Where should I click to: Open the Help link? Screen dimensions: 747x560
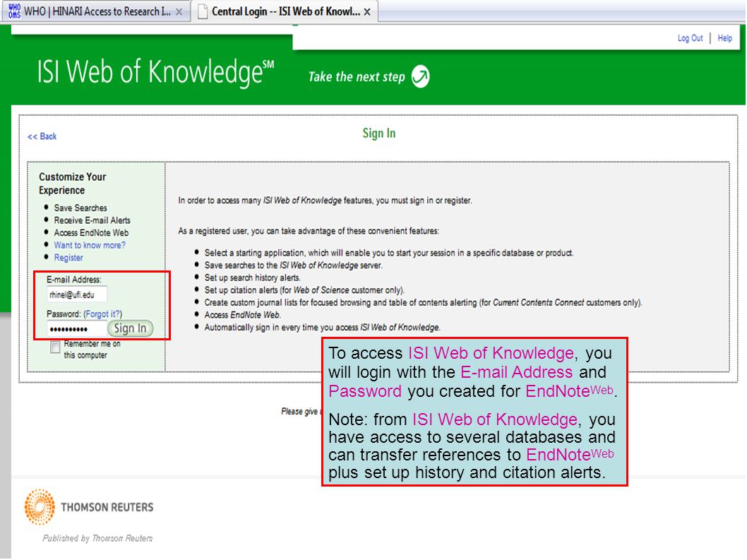pos(724,38)
